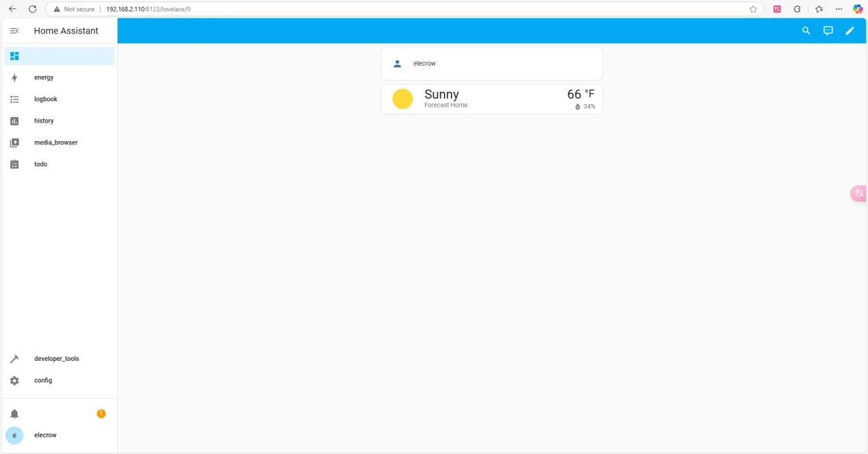
Task: Open the energy panel
Action: pos(44,77)
